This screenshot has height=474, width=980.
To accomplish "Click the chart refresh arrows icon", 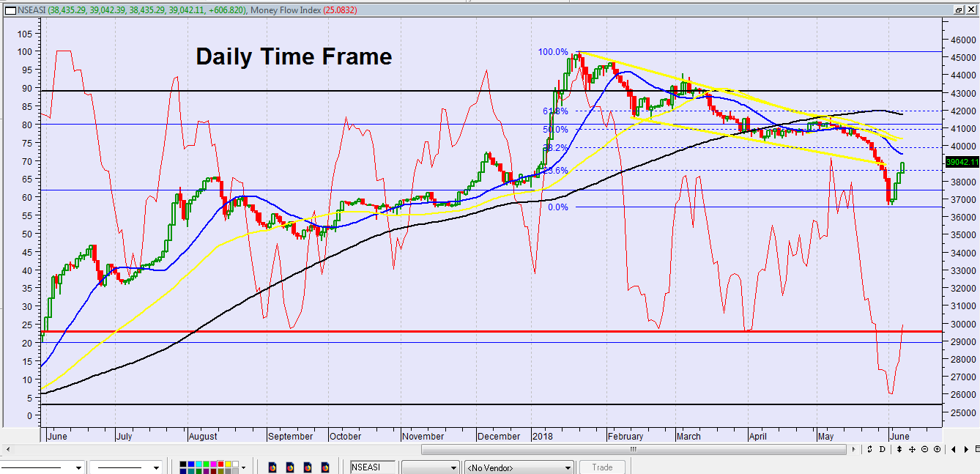I will (x=869, y=448).
